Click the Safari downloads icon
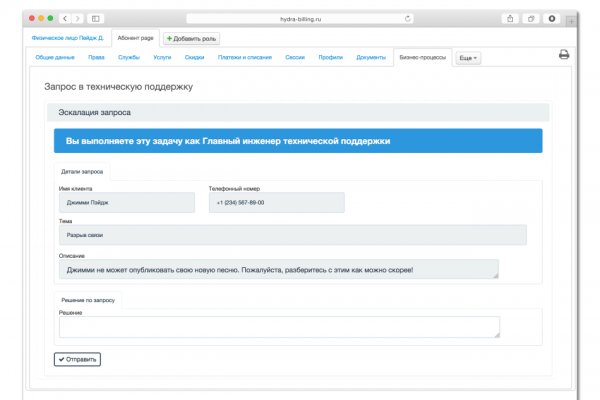This screenshot has width=600, height=400. [551, 18]
